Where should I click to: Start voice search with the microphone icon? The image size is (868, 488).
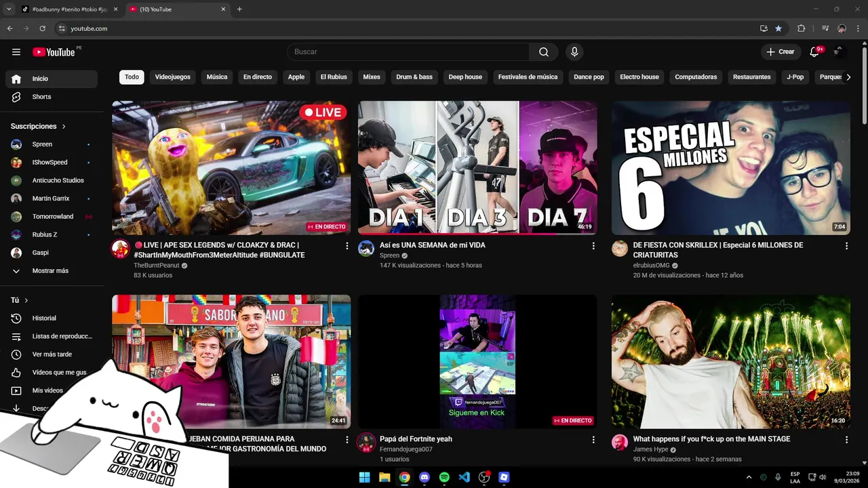point(574,52)
